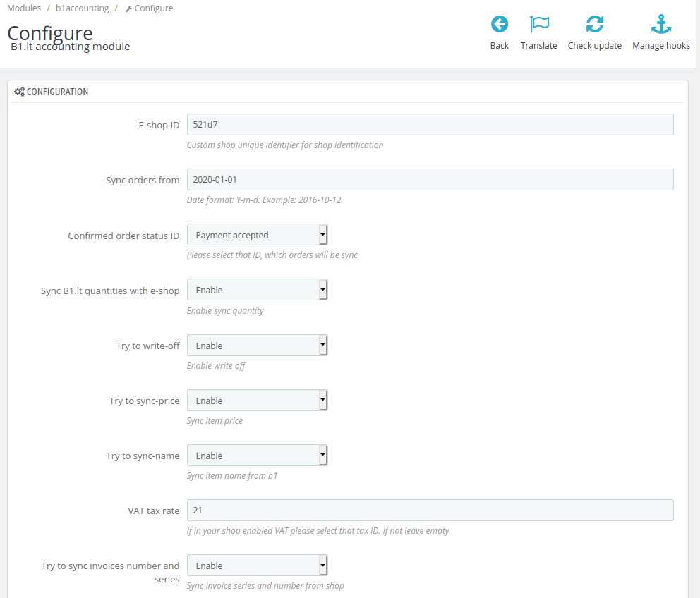Image resolution: width=700 pixels, height=598 pixels.
Task: Click the Back arrow icon
Action: pyautogui.click(x=499, y=25)
